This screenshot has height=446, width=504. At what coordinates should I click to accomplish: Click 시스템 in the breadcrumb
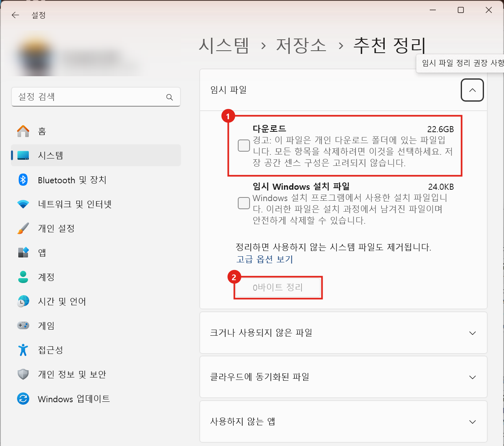point(224,45)
